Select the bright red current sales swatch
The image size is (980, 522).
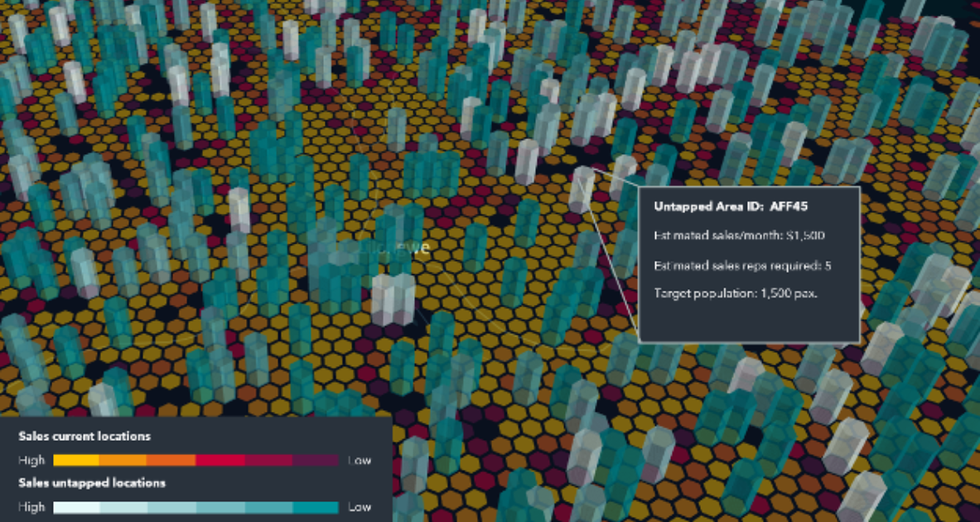(220, 460)
